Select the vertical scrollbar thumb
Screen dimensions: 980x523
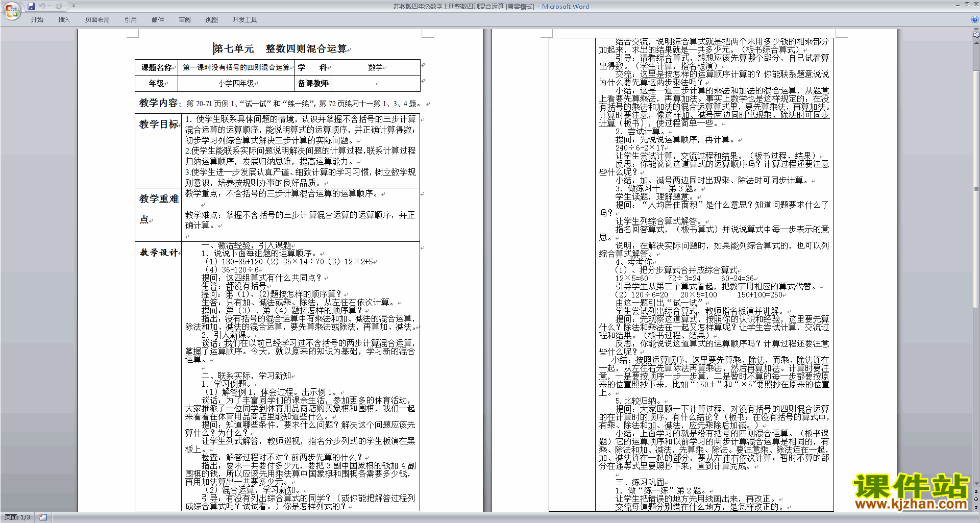976,190
